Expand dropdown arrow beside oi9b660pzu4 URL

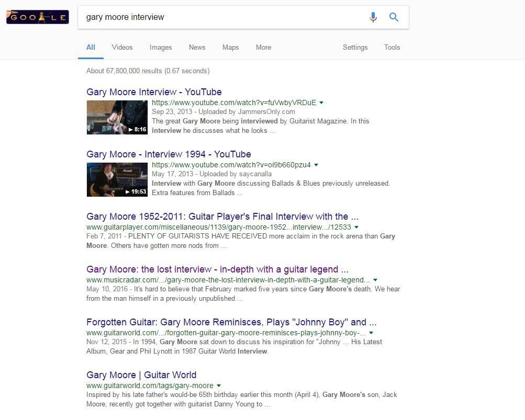click(316, 165)
